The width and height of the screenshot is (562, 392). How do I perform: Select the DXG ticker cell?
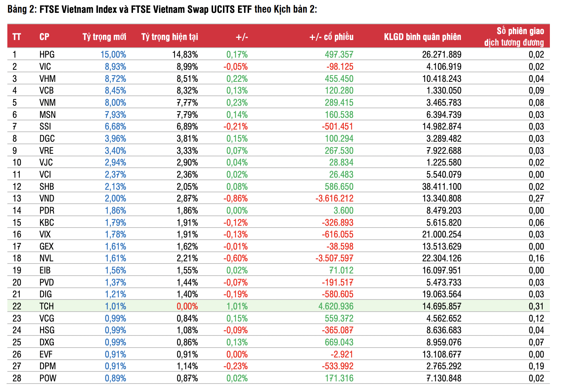(47, 342)
